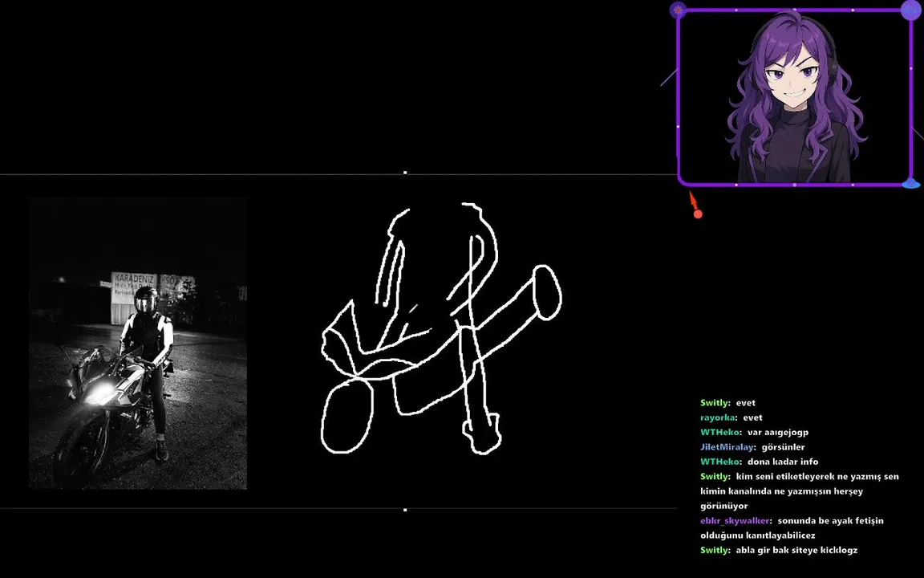Viewport: 924px width, 578px height.
Task: Select the message 'abla gir bak siteye kicklogz'
Action: click(796, 550)
